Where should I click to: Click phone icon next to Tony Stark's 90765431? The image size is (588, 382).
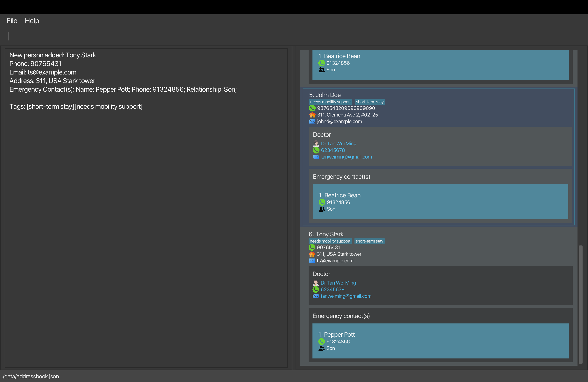312,247
